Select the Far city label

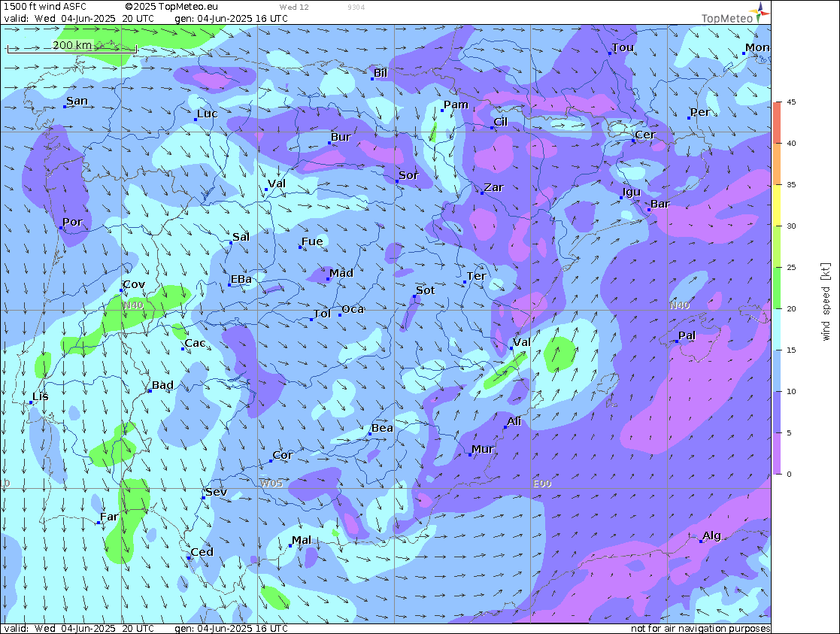[109, 517]
